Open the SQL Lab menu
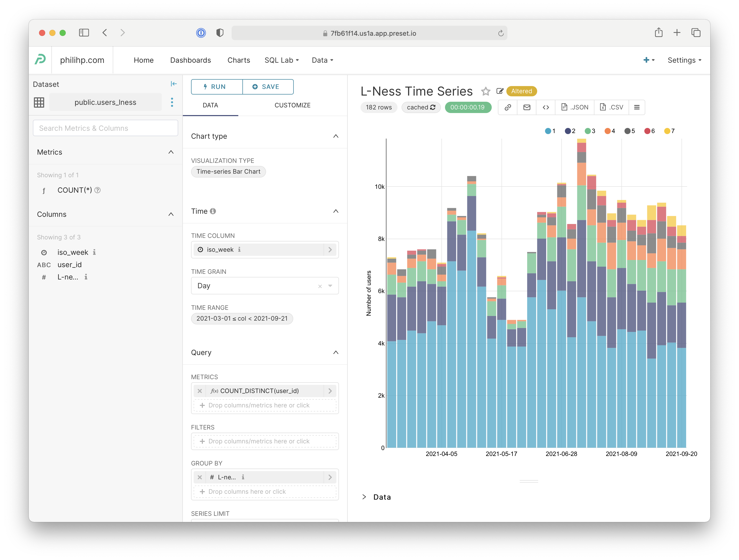This screenshot has height=560, width=739. 281,60
